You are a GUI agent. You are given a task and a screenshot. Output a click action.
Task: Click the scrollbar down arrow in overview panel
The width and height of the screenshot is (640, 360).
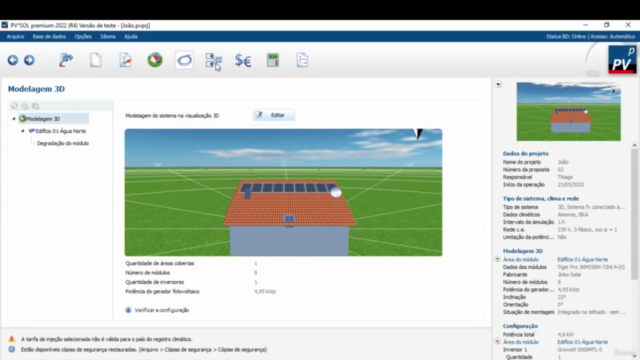coord(634,356)
